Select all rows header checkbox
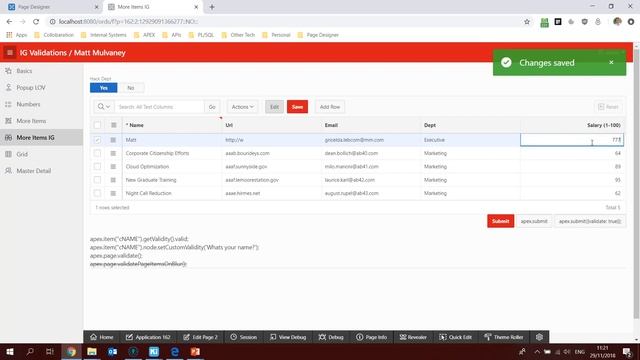This screenshot has height=360, width=640. (x=97, y=125)
